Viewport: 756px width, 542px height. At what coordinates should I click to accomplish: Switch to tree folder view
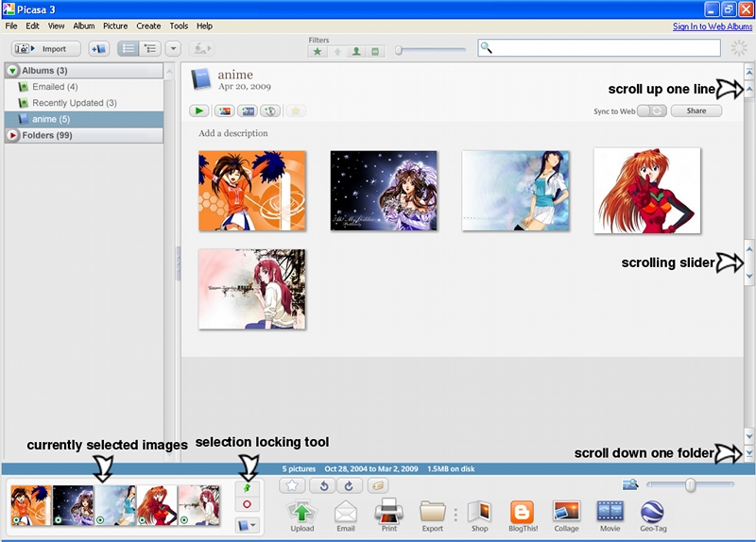click(x=150, y=49)
